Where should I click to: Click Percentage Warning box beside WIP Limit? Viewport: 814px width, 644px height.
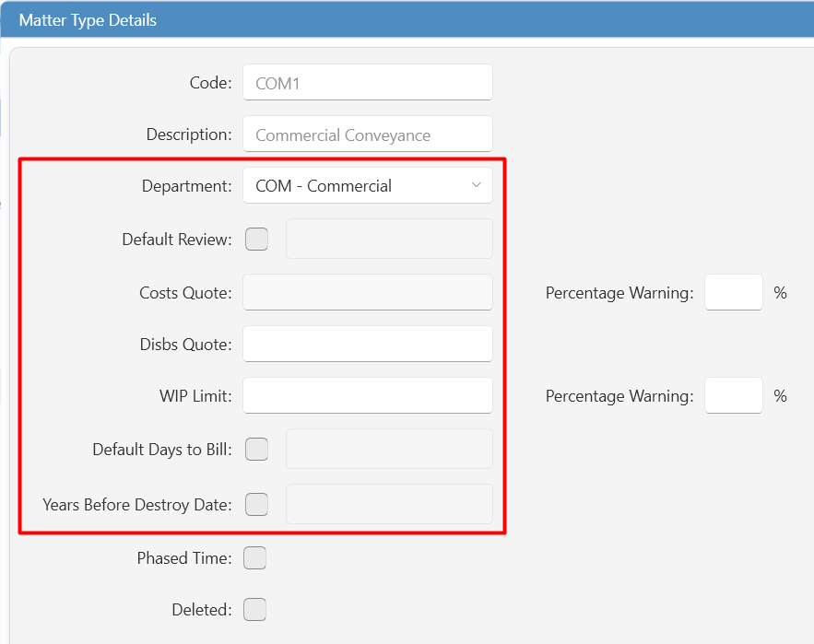[x=734, y=395]
